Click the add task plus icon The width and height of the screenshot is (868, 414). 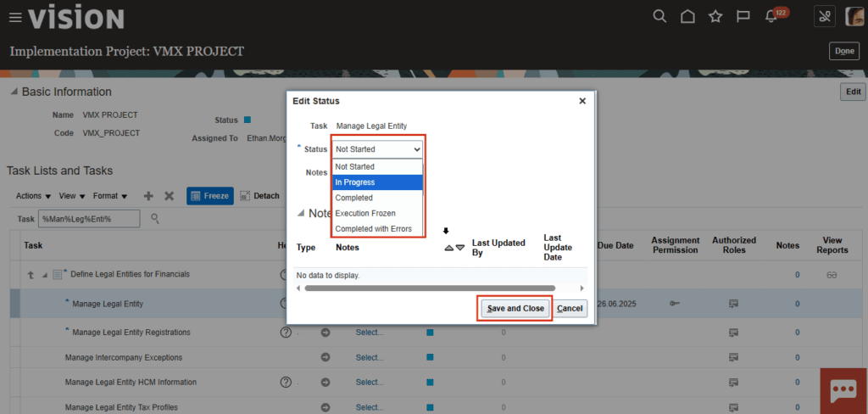[x=148, y=196]
